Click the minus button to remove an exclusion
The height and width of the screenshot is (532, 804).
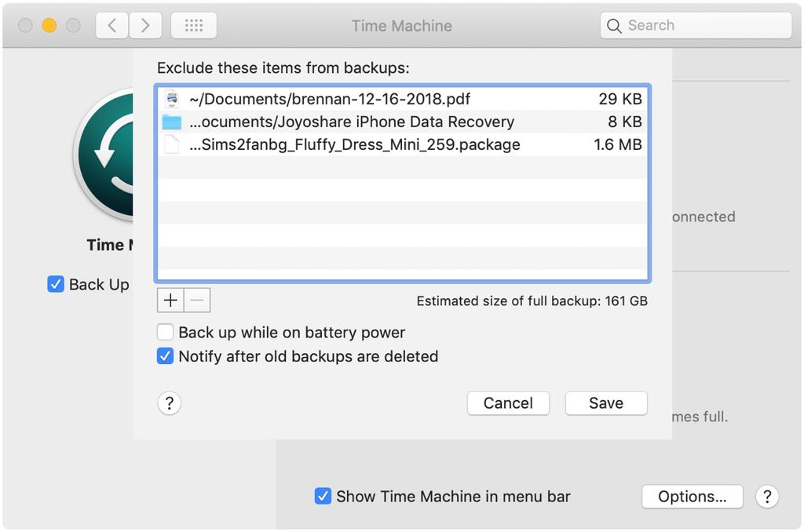196,300
